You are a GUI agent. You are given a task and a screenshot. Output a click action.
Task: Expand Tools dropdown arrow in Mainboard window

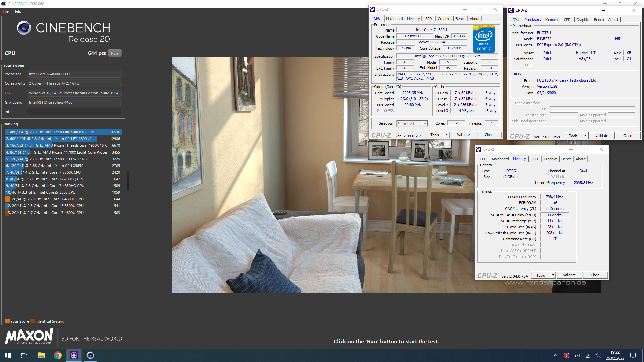[x=585, y=136]
